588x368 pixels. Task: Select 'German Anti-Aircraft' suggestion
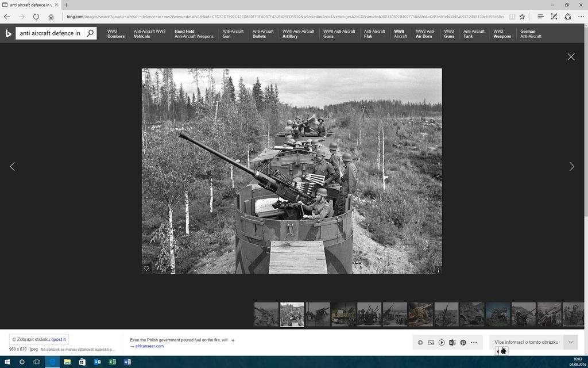coord(531,34)
